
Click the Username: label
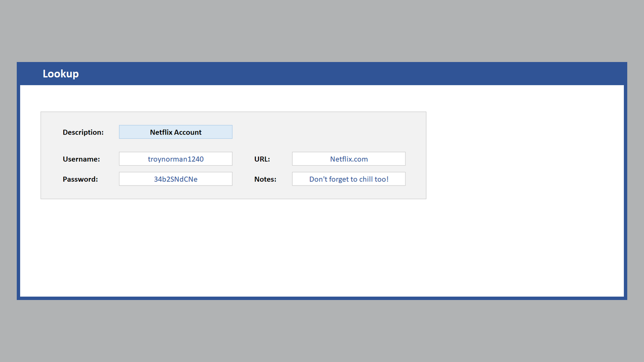click(x=81, y=159)
